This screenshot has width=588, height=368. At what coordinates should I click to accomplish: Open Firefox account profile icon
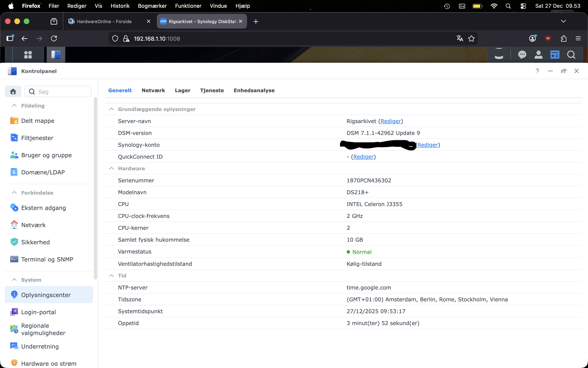click(x=532, y=38)
